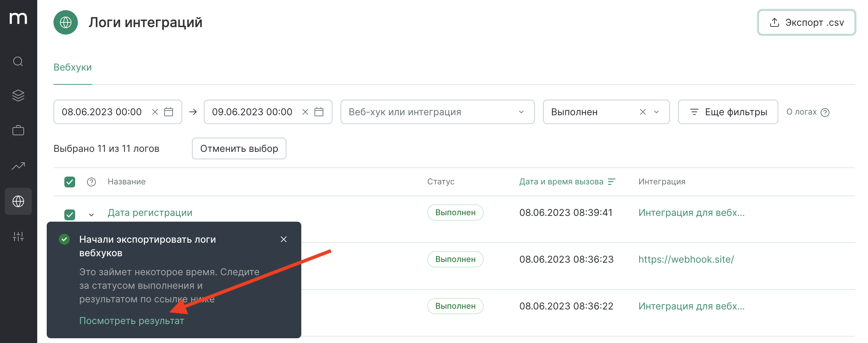Screen dimensions: 868x343
Task: Open the Веб-хук или интеграция dropdown
Action: tap(437, 112)
